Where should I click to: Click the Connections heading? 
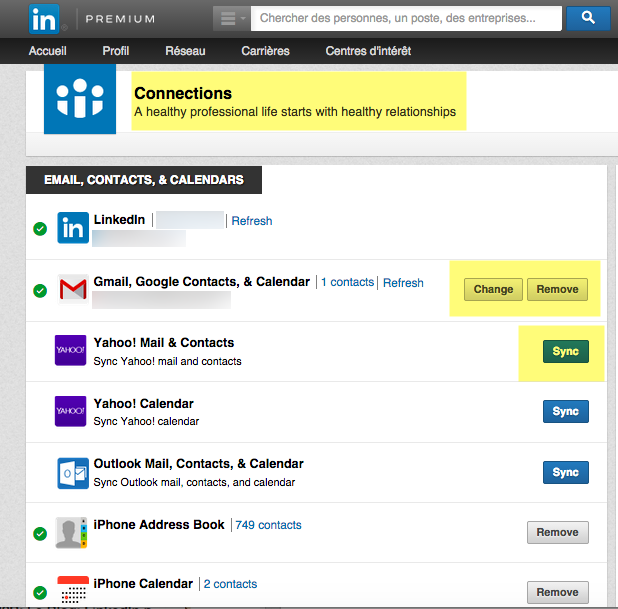(183, 93)
